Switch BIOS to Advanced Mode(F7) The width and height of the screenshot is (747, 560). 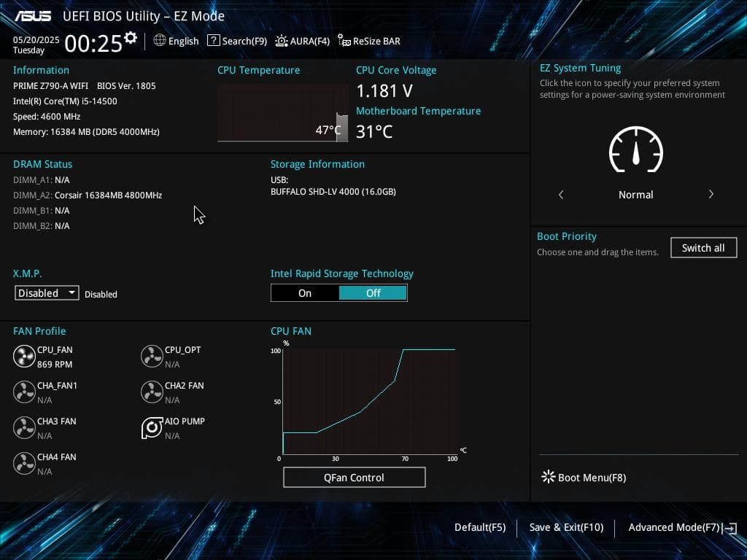(x=674, y=527)
